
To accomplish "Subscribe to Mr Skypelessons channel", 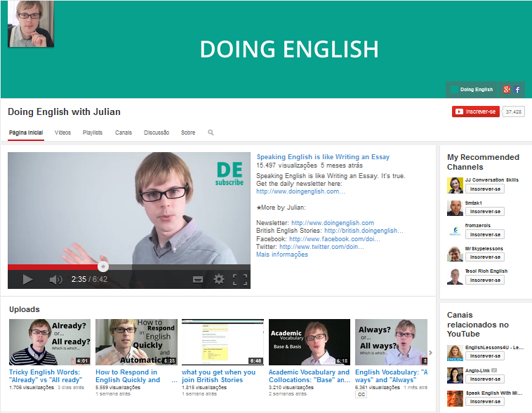I will pyautogui.click(x=485, y=257).
